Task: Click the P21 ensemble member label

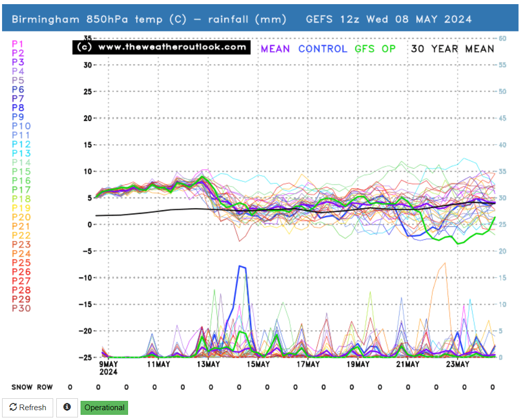Action: pos(21,226)
